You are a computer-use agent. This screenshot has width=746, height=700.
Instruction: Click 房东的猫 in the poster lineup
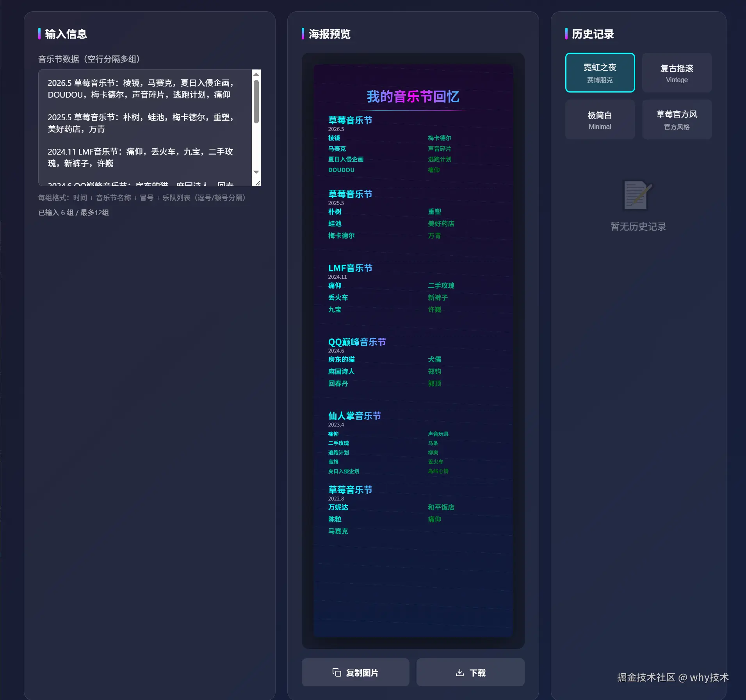click(x=342, y=359)
